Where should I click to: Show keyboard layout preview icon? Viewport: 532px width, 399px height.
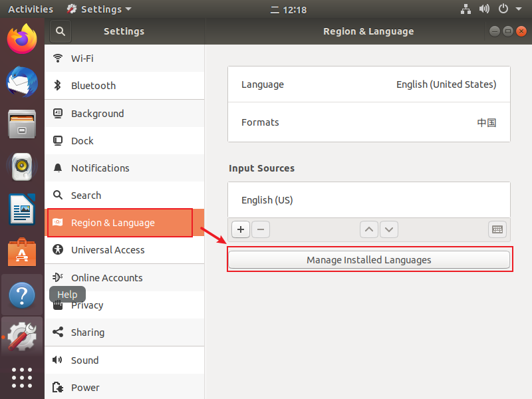click(x=497, y=229)
